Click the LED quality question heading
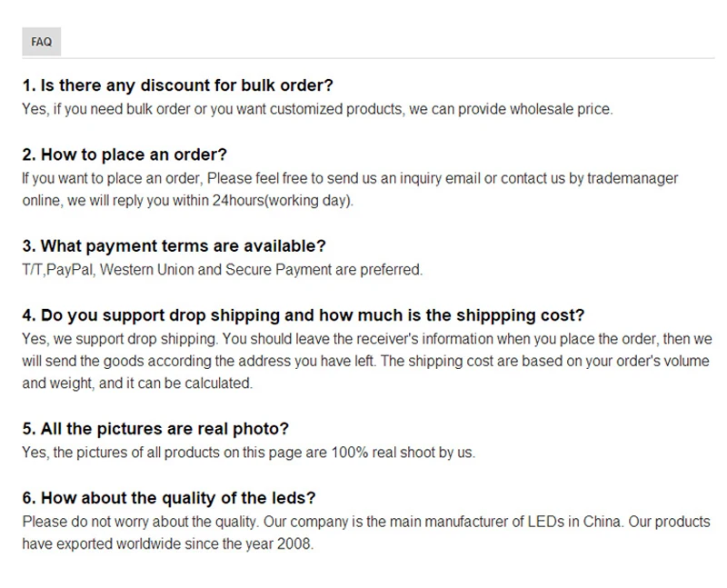The height and width of the screenshot is (588, 727). 169,498
